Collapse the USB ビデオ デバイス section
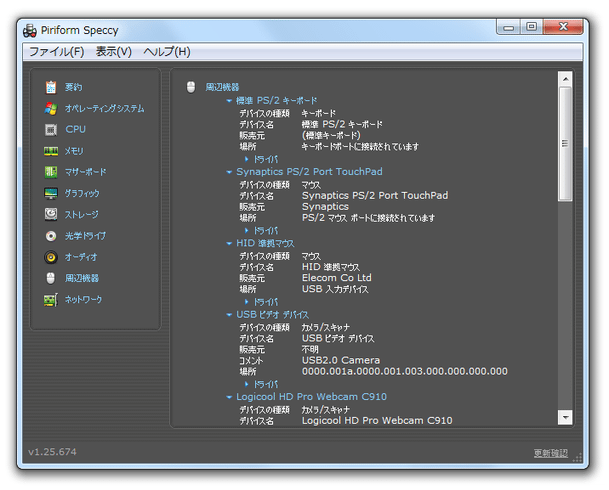This screenshot has width=609, height=490. click(x=229, y=315)
